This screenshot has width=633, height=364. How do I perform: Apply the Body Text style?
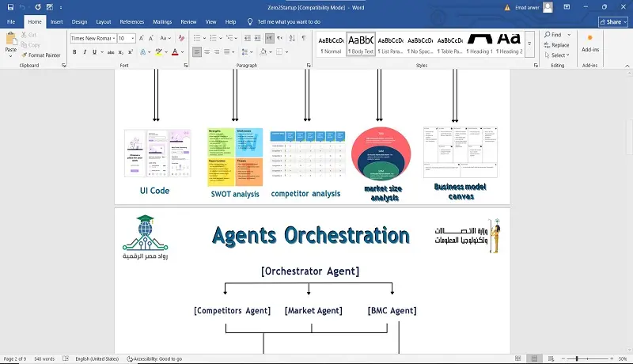[361, 44]
